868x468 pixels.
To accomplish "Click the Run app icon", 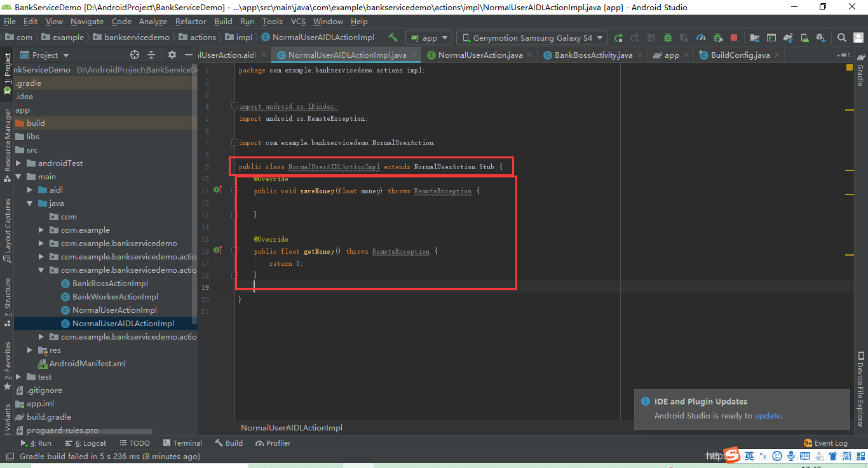I will tap(618, 38).
